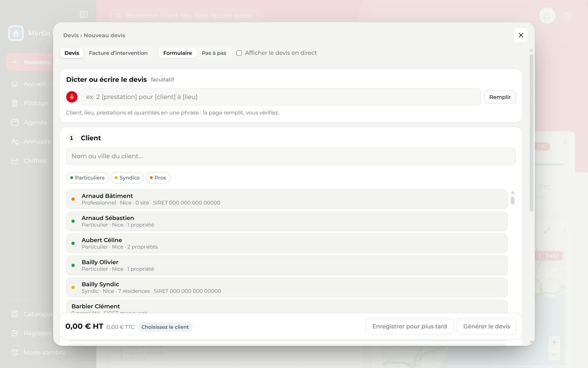Open Réglages sliders icon in the background sidebar
Screen dimensions: 588x368
15,333
